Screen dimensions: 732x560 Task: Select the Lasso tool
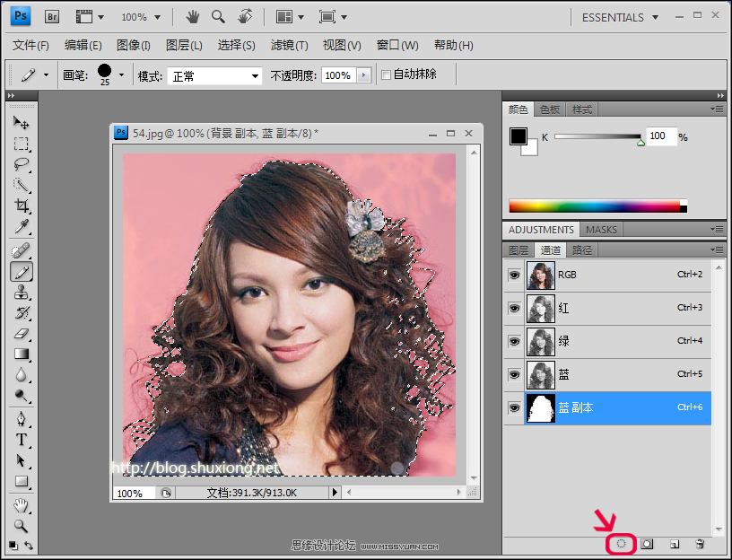point(21,164)
